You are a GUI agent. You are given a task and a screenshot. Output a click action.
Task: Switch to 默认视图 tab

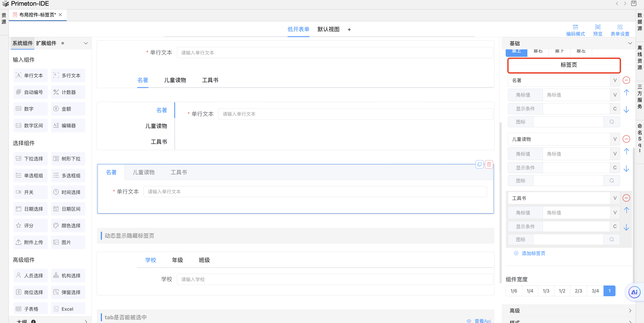[x=328, y=29]
